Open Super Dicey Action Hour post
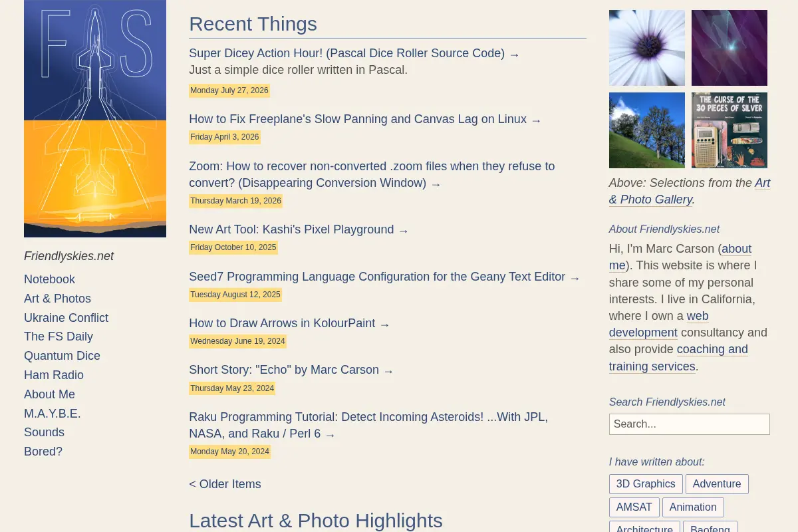The image size is (798, 532). pos(354,53)
